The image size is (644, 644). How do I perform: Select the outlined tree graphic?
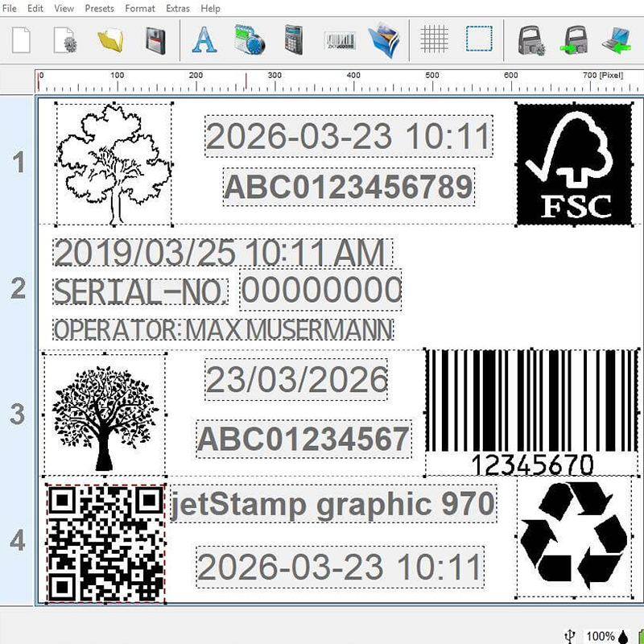[114, 164]
